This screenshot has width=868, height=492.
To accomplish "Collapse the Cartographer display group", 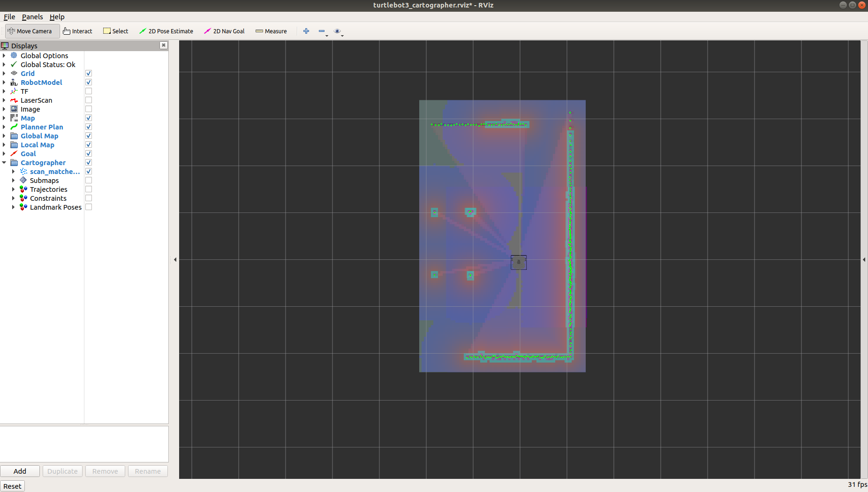I will [4, 162].
